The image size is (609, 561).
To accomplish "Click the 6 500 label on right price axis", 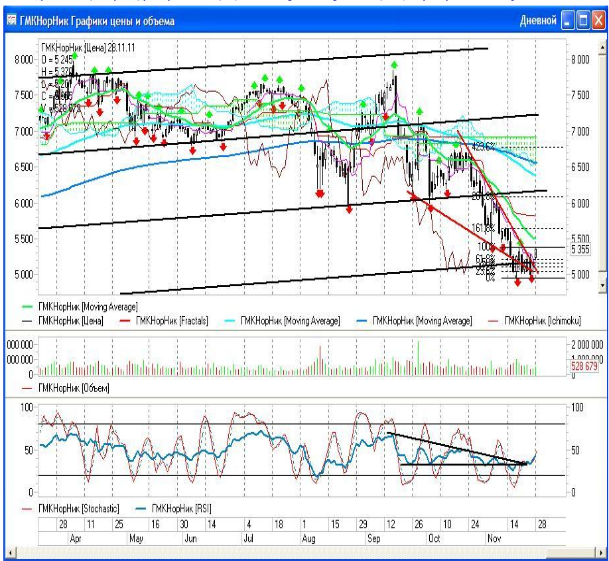I will coord(580,167).
